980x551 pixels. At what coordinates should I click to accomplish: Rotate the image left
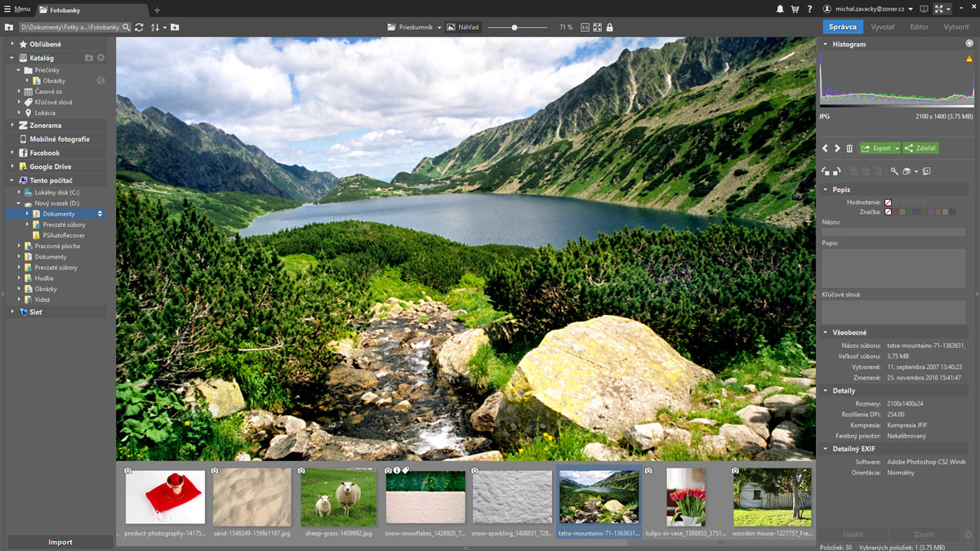(826, 171)
